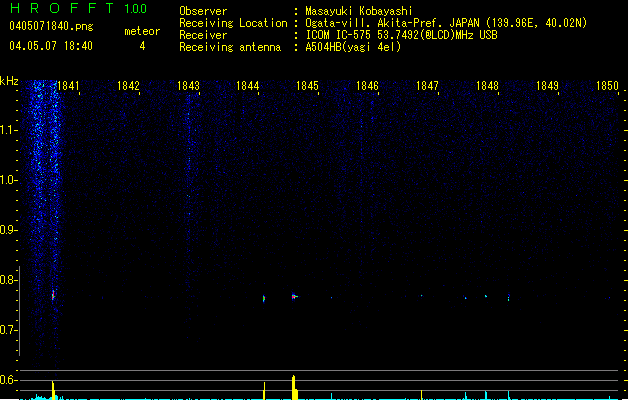The width and height of the screenshot is (629, 400).
Task: Click the 'Receiver' field label
Action: pyautogui.click(x=203, y=35)
